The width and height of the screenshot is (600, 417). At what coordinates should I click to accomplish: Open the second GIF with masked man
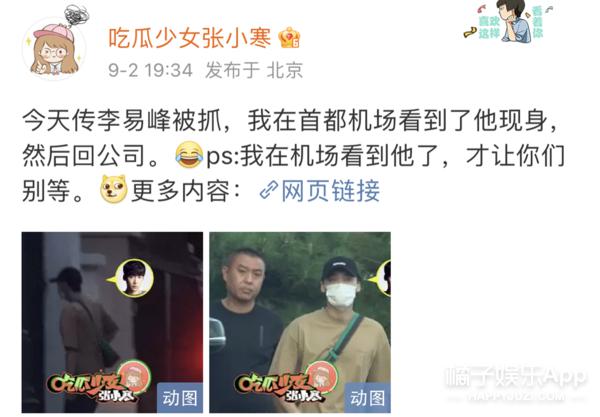pyautogui.click(x=300, y=323)
